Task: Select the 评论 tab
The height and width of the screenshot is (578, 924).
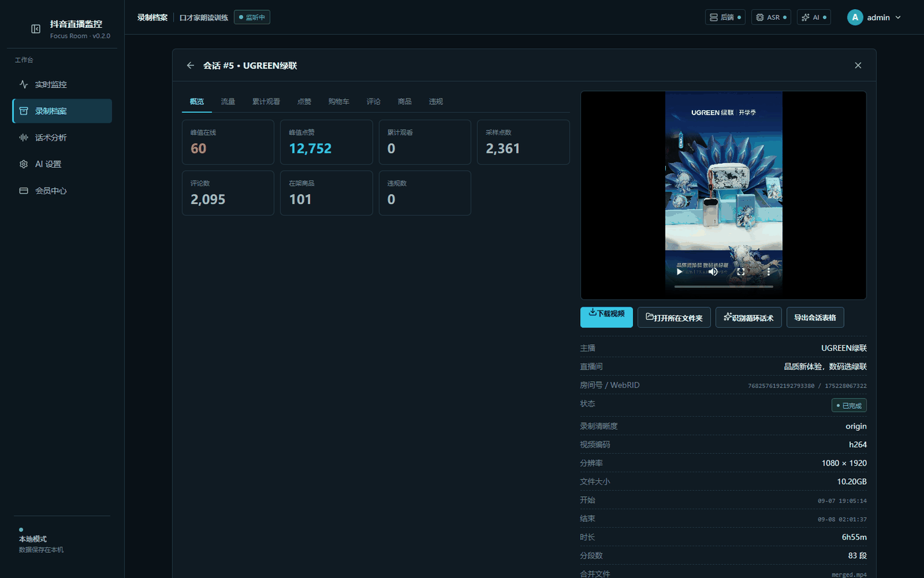Action: coord(374,102)
